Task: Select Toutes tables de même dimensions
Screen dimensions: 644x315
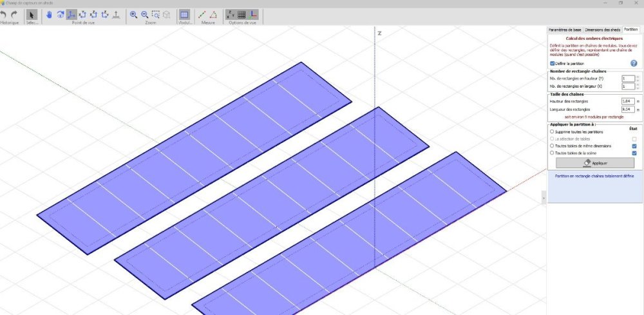Action: click(x=552, y=146)
